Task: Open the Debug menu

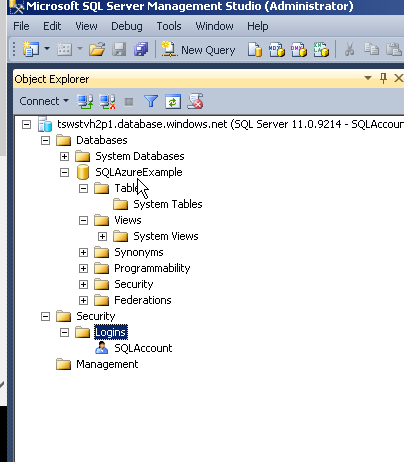Action: [127, 26]
